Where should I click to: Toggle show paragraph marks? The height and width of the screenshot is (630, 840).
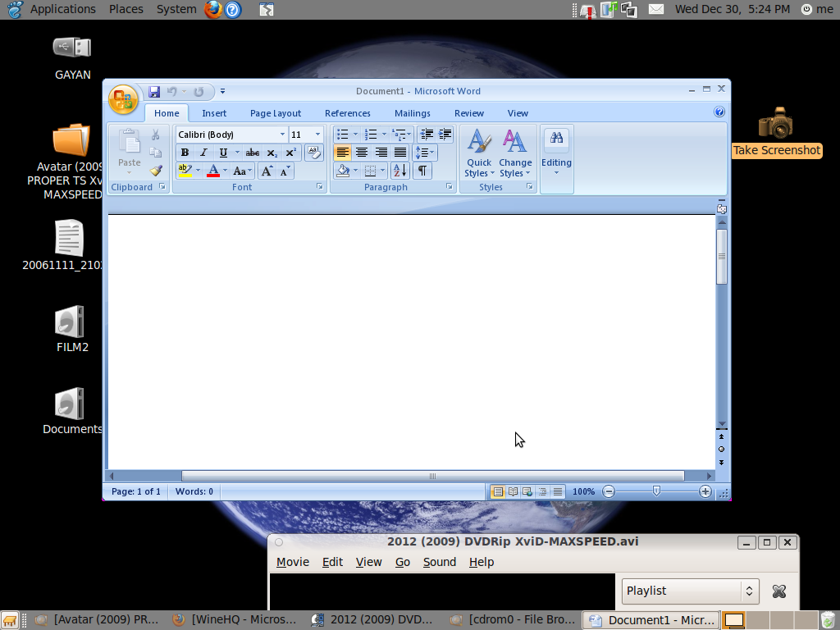(422, 171)
